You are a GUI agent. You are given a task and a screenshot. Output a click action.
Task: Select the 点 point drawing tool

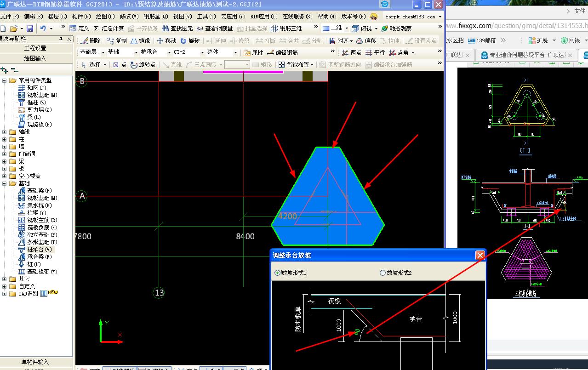120,65
